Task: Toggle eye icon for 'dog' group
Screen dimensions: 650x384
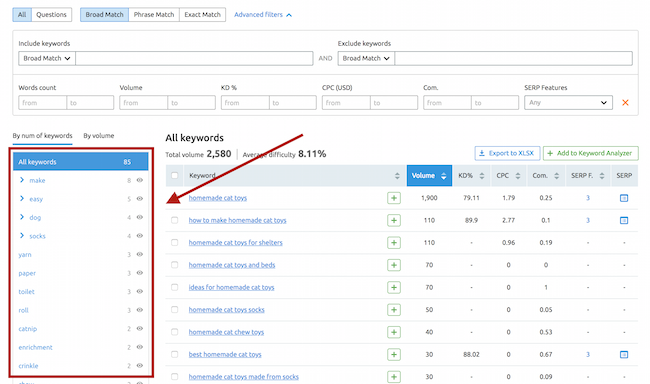Action: click(140, 217)
